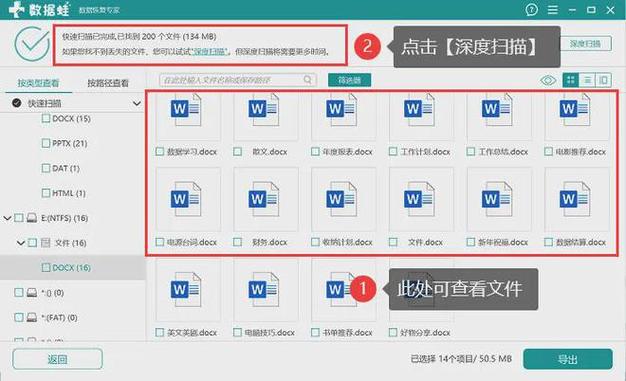Tick the E:(NTFS) (16) checkbox

coord(19,218)
